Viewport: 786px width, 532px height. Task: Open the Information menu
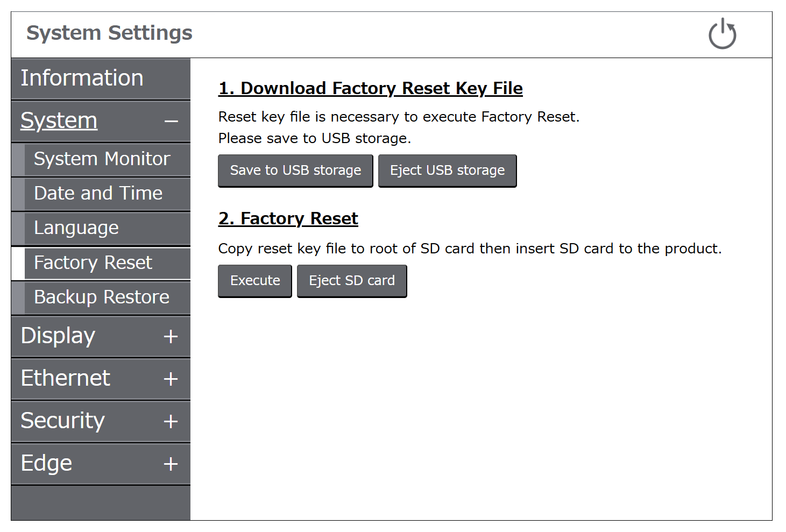tap(101, 79)
